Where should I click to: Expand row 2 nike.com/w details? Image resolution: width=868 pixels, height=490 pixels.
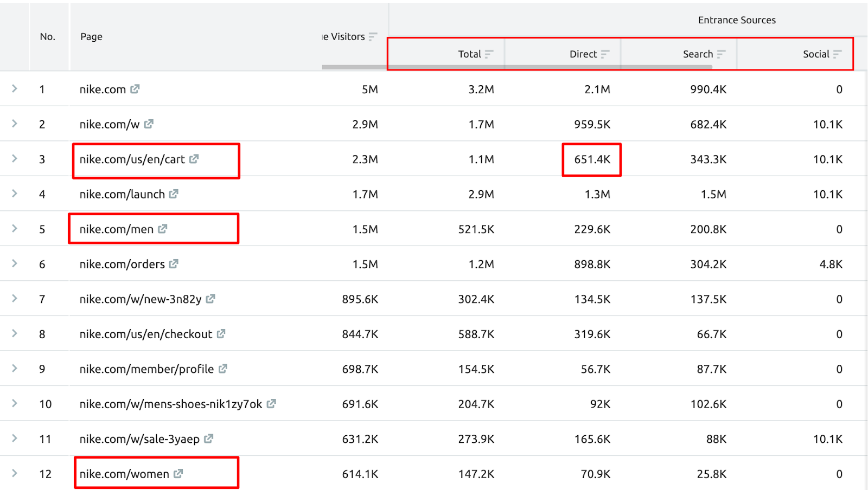pos(15,124)
